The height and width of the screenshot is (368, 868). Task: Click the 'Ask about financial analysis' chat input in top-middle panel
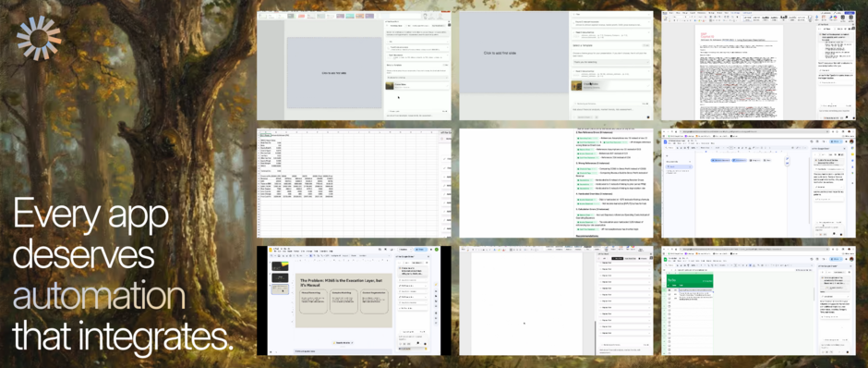click(610, 110)
